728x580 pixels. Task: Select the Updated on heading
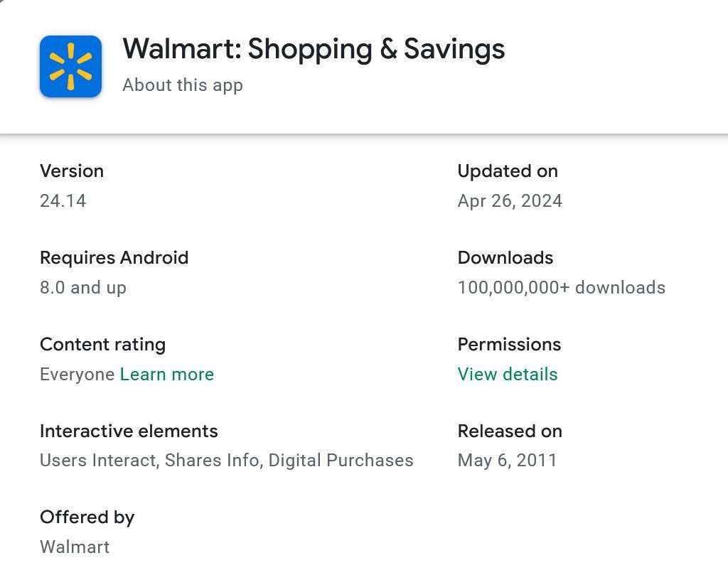(508, 171)
